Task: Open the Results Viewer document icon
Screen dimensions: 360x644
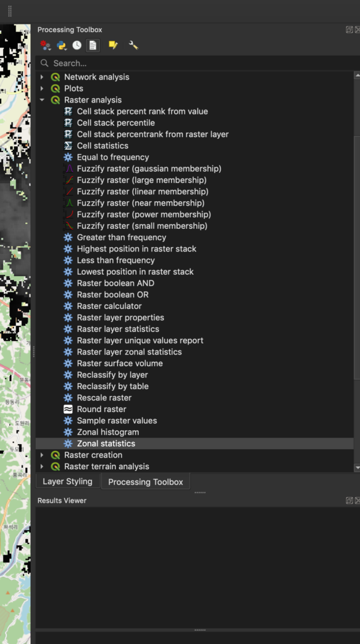Action: 93,45
